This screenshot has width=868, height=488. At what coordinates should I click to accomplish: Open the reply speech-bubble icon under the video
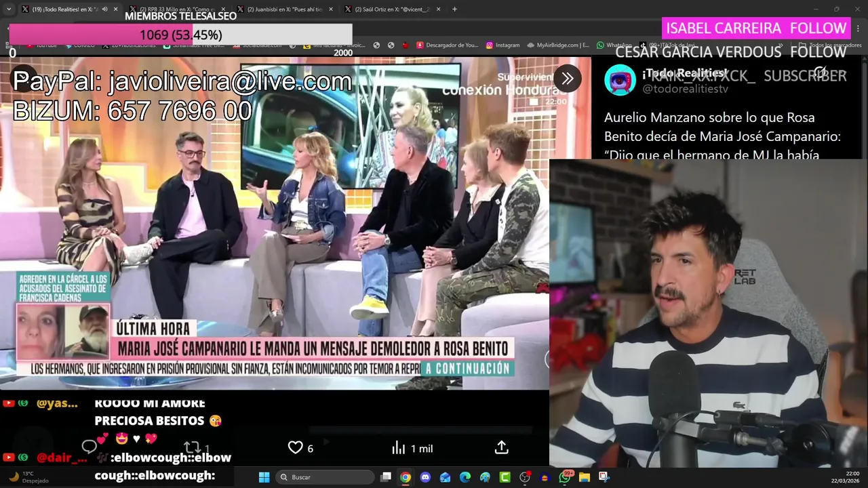(90, 447)
